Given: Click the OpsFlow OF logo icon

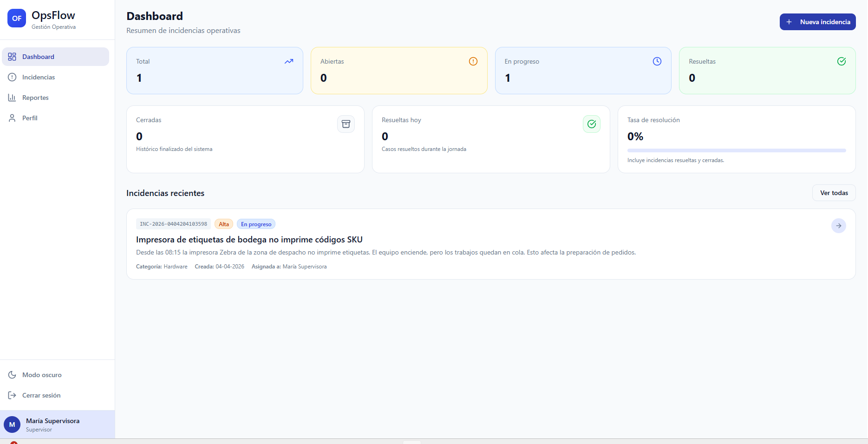Looking at the screenshot, I should [17, 19].
